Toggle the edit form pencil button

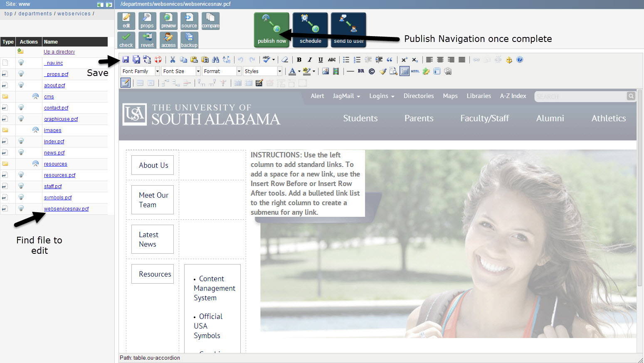[126, 83]
